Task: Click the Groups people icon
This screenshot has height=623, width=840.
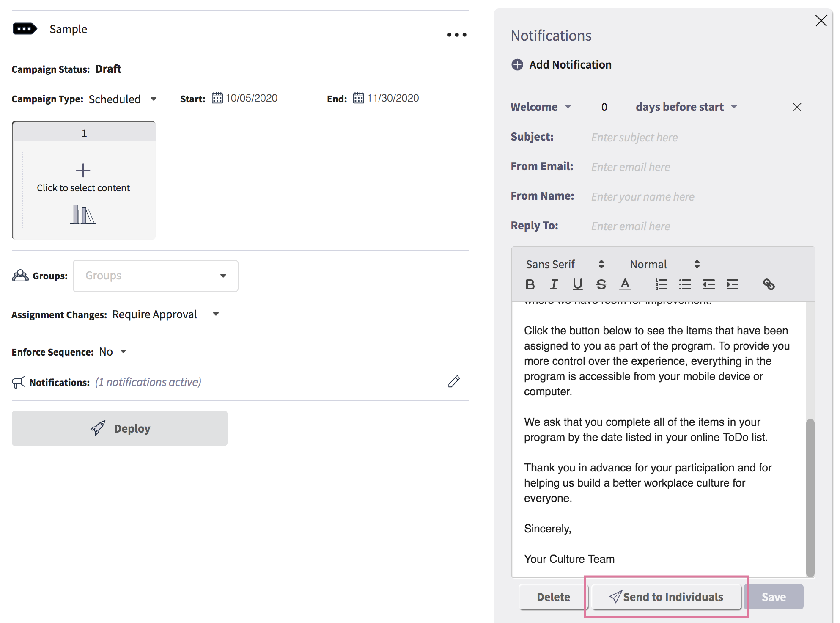Action: pos(20,276)
